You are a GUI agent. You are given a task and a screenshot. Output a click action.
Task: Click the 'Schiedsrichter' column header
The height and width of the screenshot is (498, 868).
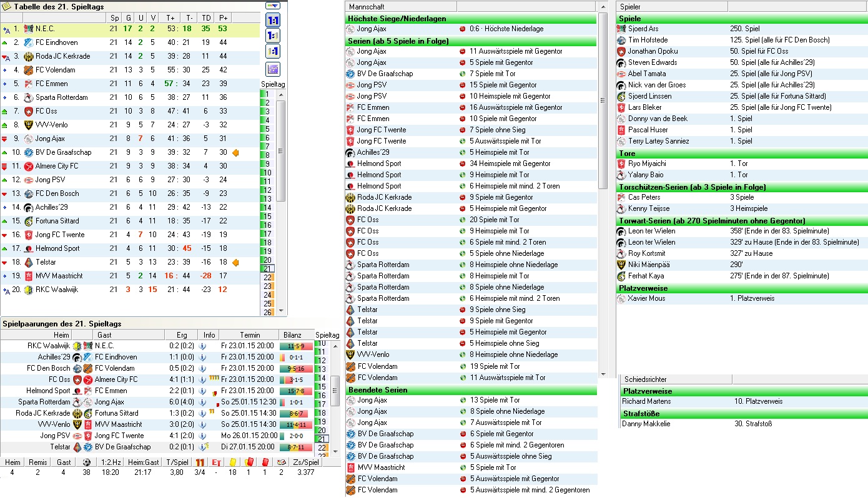[676, 379]
